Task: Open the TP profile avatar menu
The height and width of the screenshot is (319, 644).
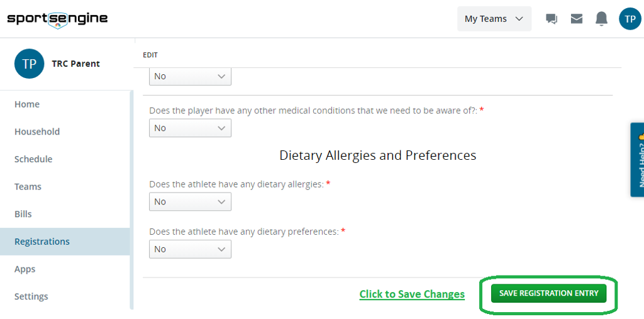Action: coord(630,19)
